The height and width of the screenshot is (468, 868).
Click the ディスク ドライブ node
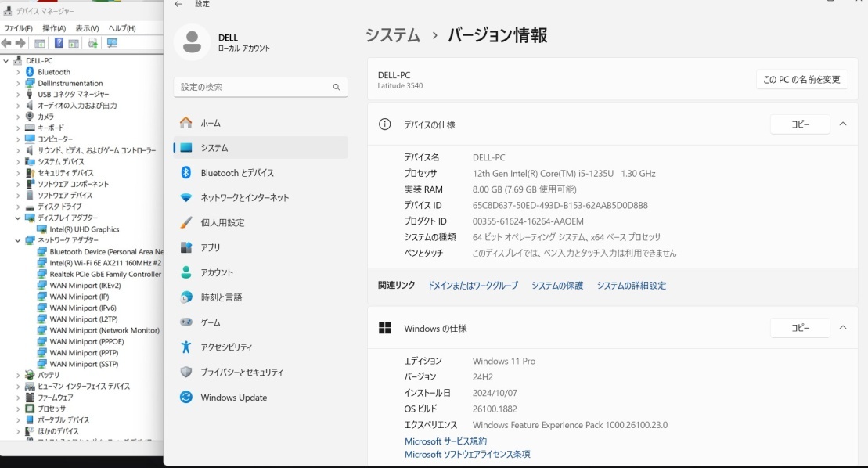59,207
